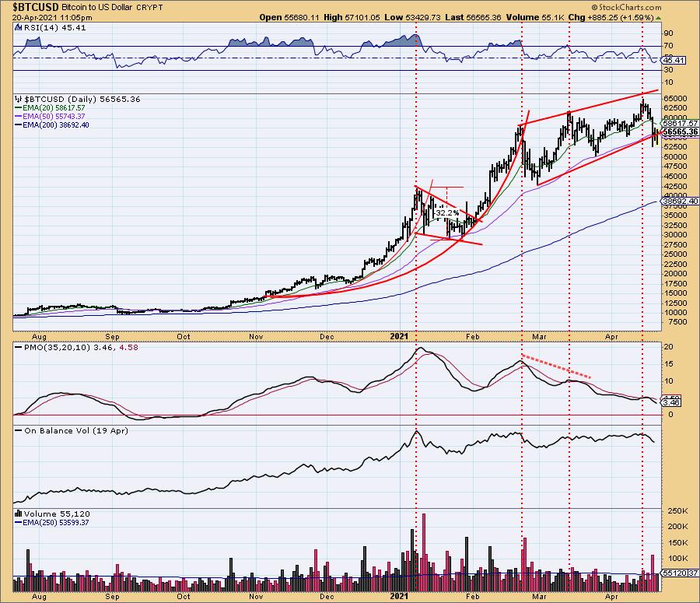Click the -32.2% decline annotation
The image size is (700, 603).
(x=447, y=213)
